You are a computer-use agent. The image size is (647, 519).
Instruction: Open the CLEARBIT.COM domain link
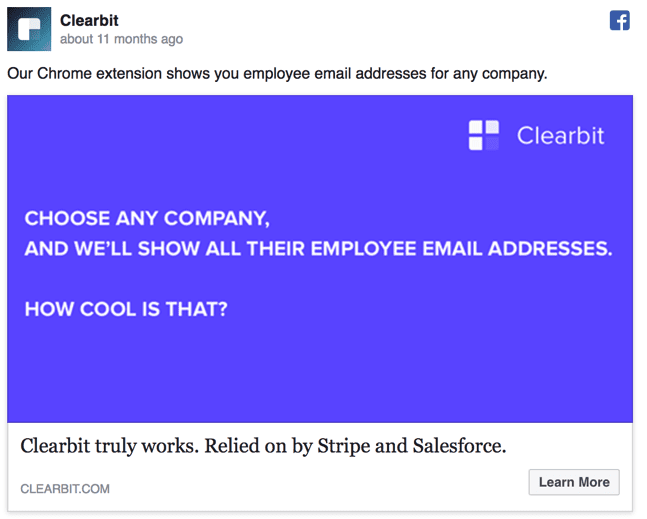coord(65,489)
